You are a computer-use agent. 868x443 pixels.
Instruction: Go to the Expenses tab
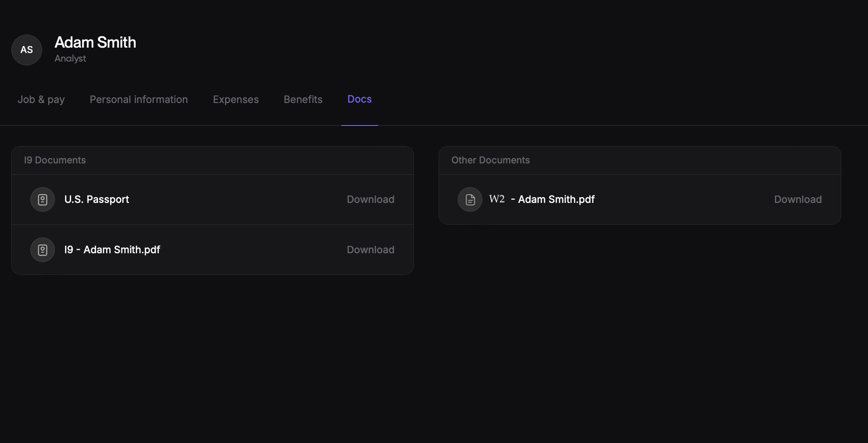coord(236,100)
